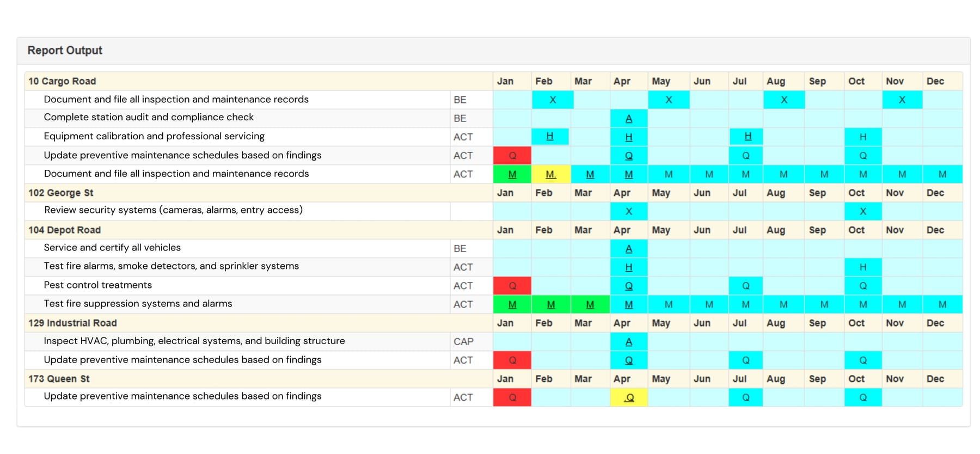980x454 pixels.
Task: Click Review security systems row label
Action: tap(173, 210)
